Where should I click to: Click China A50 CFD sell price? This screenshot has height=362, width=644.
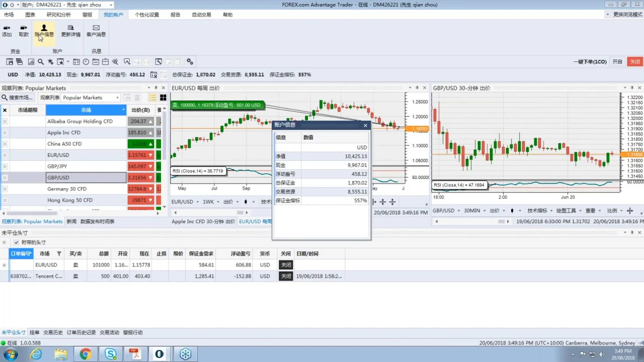pos(140,144)
